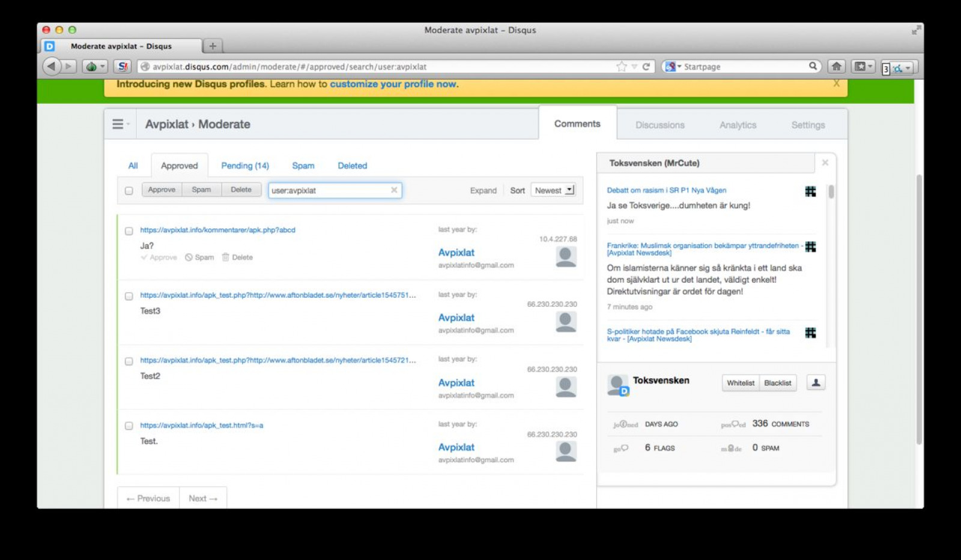Blacklist the user Toksvensken
Viewport: 961px width, 560px height.
coord(778,383)
